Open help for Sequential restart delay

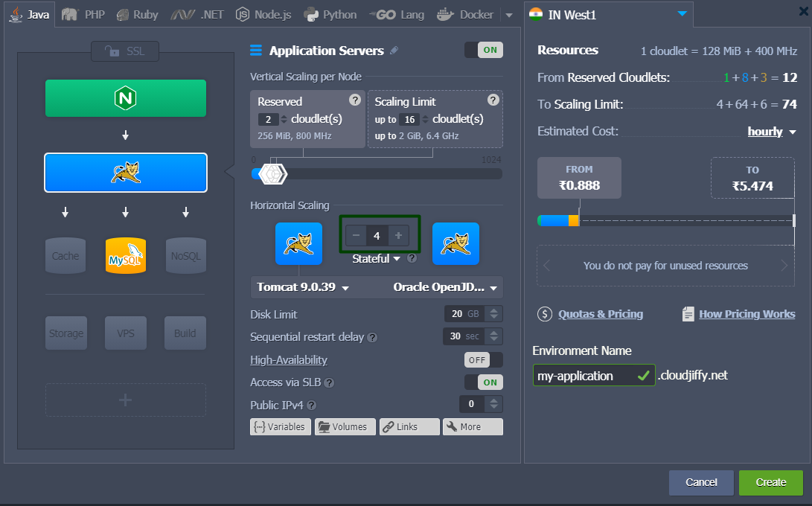coord(372,338)
